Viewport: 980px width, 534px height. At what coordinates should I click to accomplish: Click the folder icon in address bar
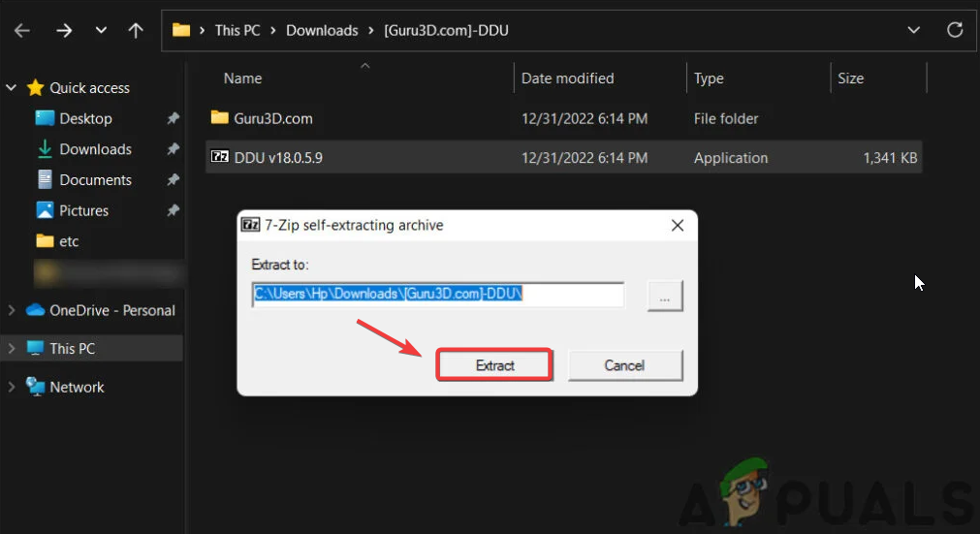(x=181, y=30)
